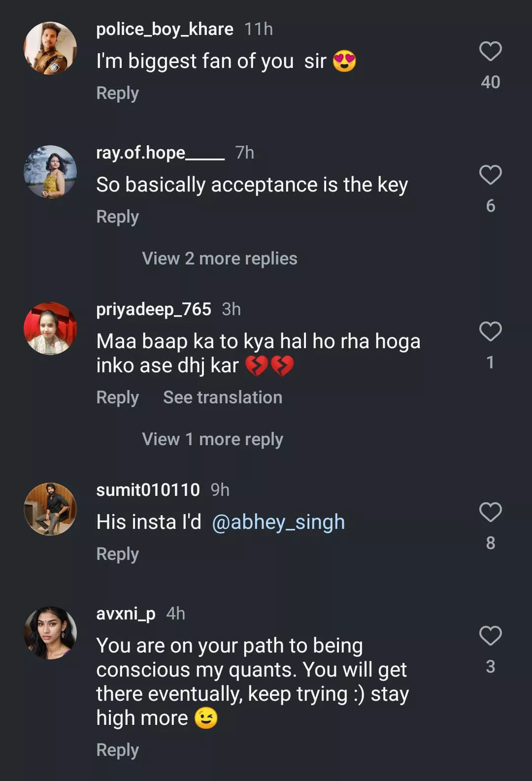Reply to ray.of.hope's comment
Screen dimensions: 532x781
pyautogui.click(x=117, y=217)
